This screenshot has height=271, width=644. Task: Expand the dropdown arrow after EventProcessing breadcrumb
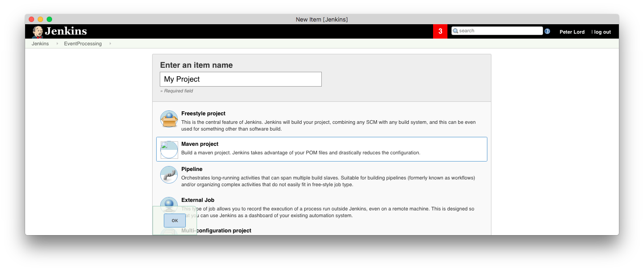pos(110,44)
